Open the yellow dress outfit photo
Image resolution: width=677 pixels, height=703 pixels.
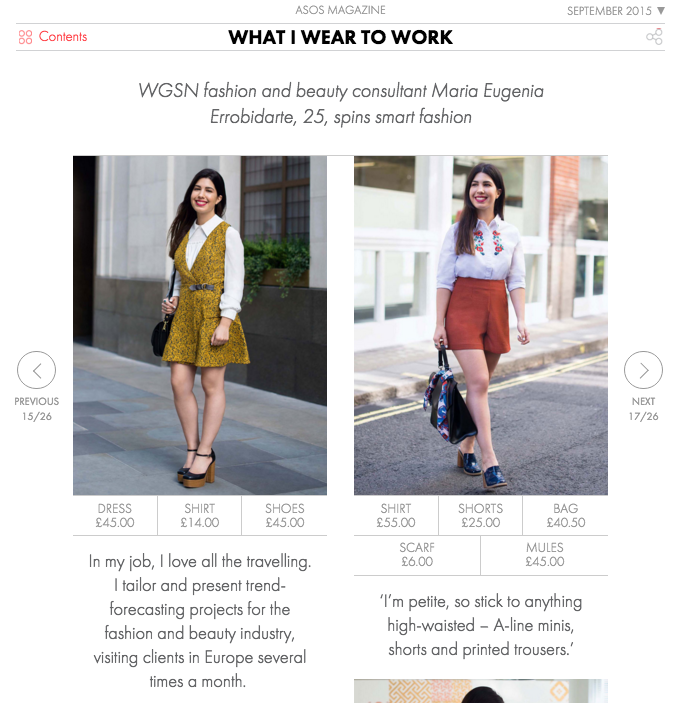[200, 325]
